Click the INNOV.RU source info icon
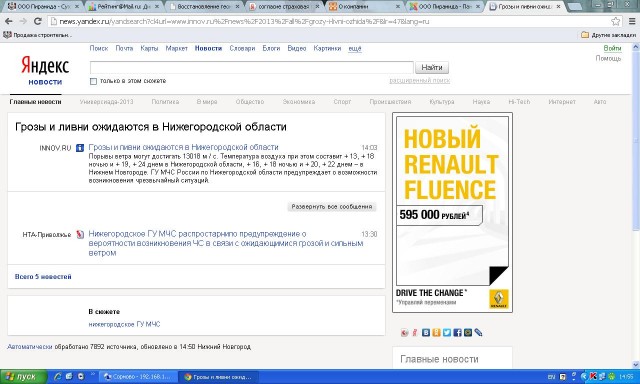Screen dimensions: 640x384 point(80,148)
